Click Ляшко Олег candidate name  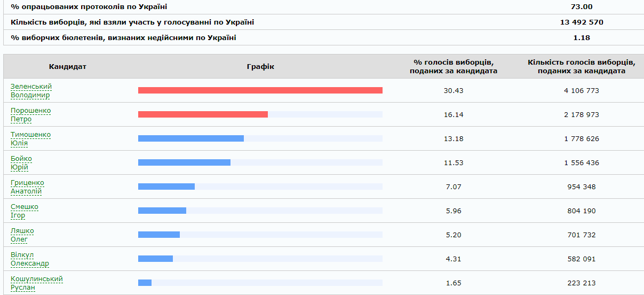pyautogui.click(x=22, y=235)
